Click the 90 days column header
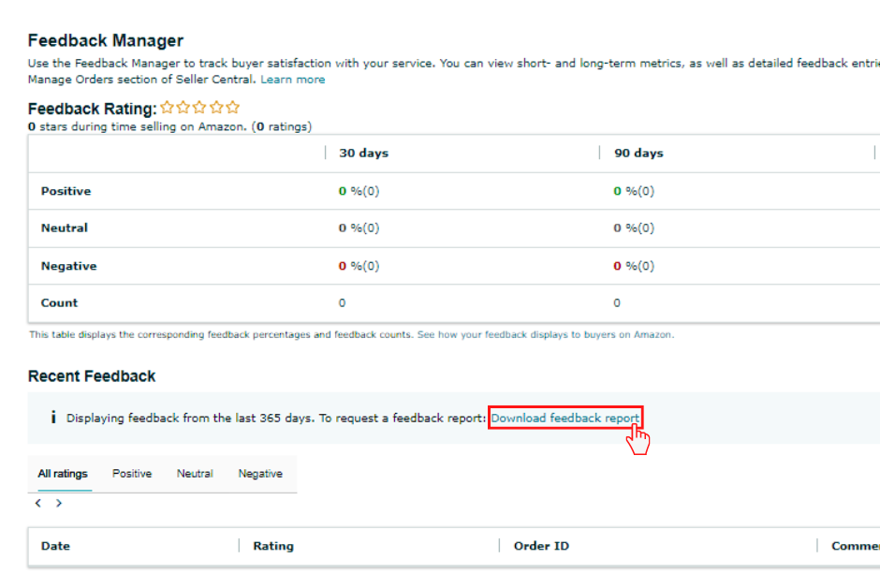 (x=638, y=153)
